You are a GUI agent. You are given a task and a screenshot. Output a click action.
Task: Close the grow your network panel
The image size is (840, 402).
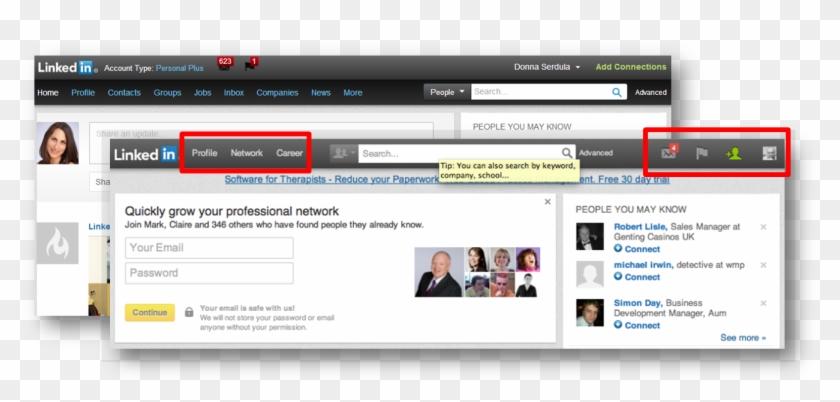(548, 202)
